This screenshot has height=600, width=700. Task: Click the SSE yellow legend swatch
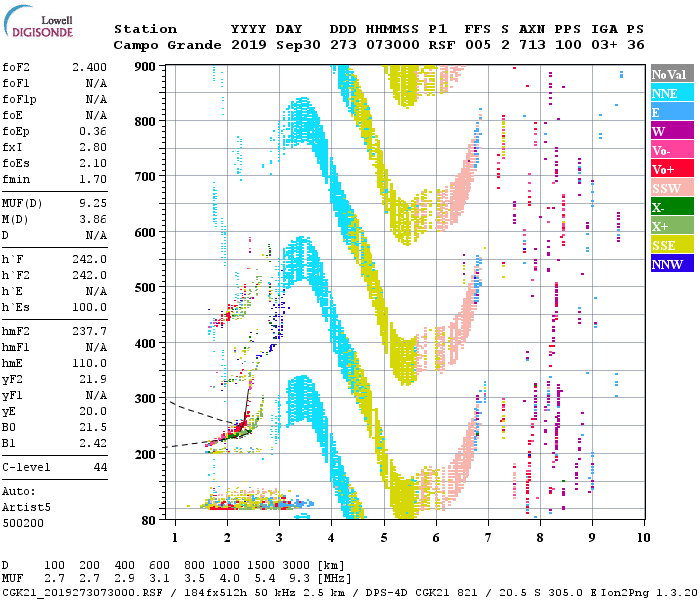pyautogui.click(x=672, y=245)
